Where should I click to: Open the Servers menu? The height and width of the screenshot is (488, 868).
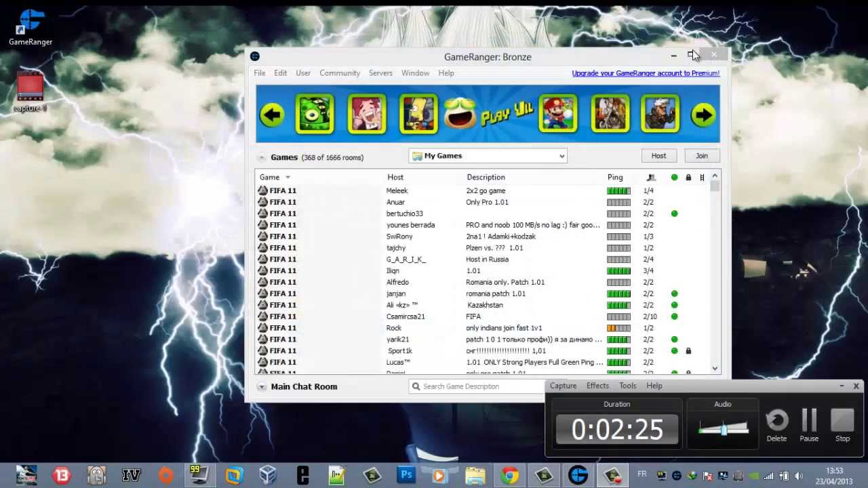(380, 73)
